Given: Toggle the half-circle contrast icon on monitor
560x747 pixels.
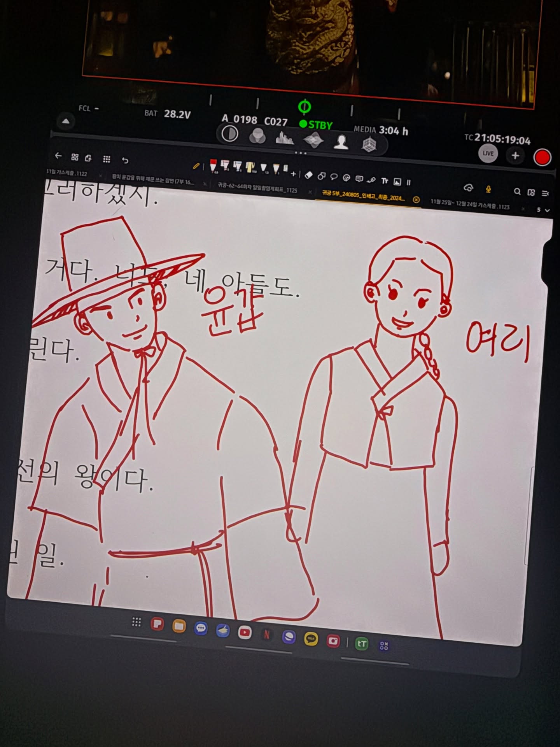Looking at the screenshot, I should click(x=229, y=134).
